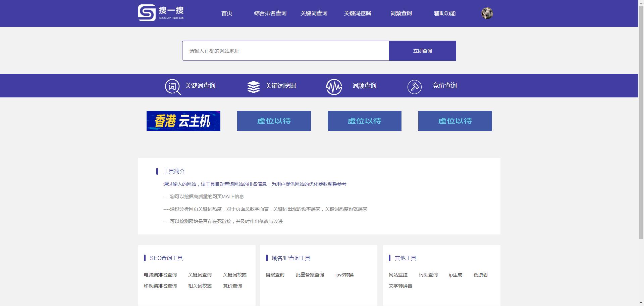Click the 关键词挖掘 layers icon

(x=253, y=86)
